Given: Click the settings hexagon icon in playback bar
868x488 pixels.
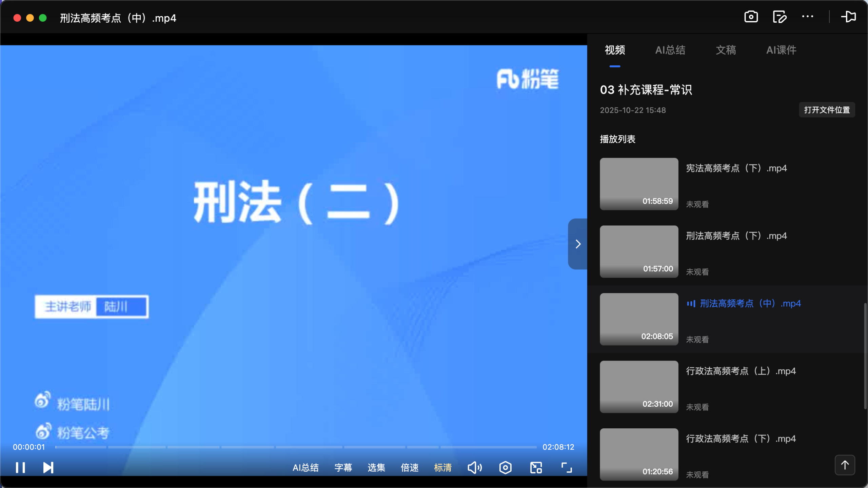Looking at the screenshot, I should [x=505, y=467].
